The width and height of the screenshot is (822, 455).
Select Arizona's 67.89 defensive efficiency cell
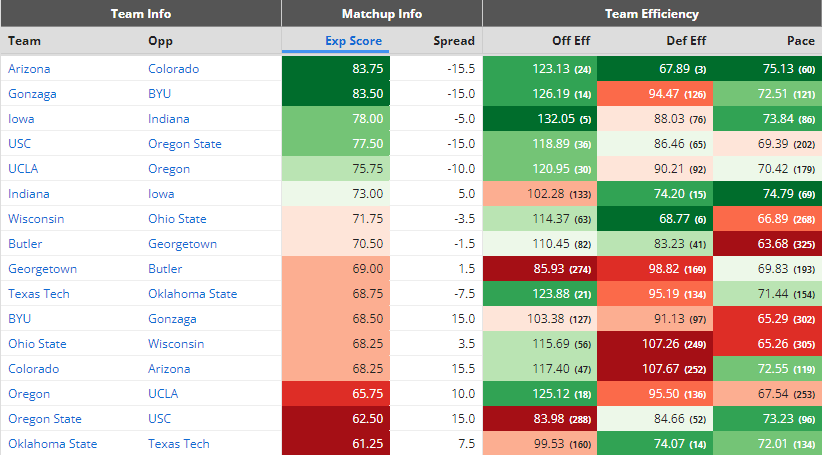pos(655,69)
